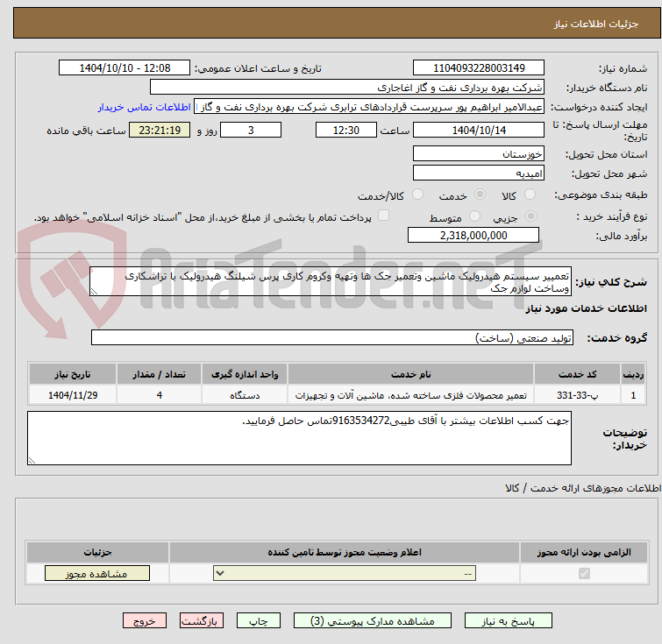Click the مشاهده مجوز button

[x=97, y=574]
